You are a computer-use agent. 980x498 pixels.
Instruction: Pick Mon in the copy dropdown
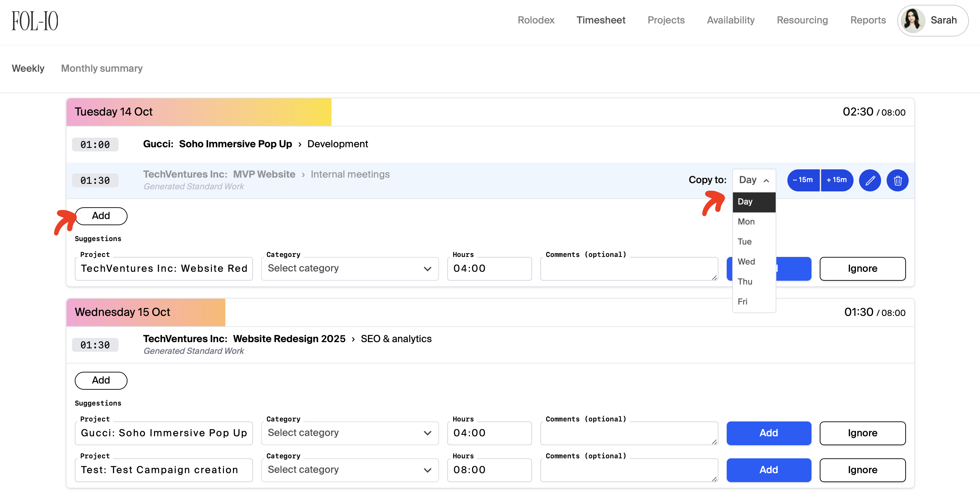746,222
